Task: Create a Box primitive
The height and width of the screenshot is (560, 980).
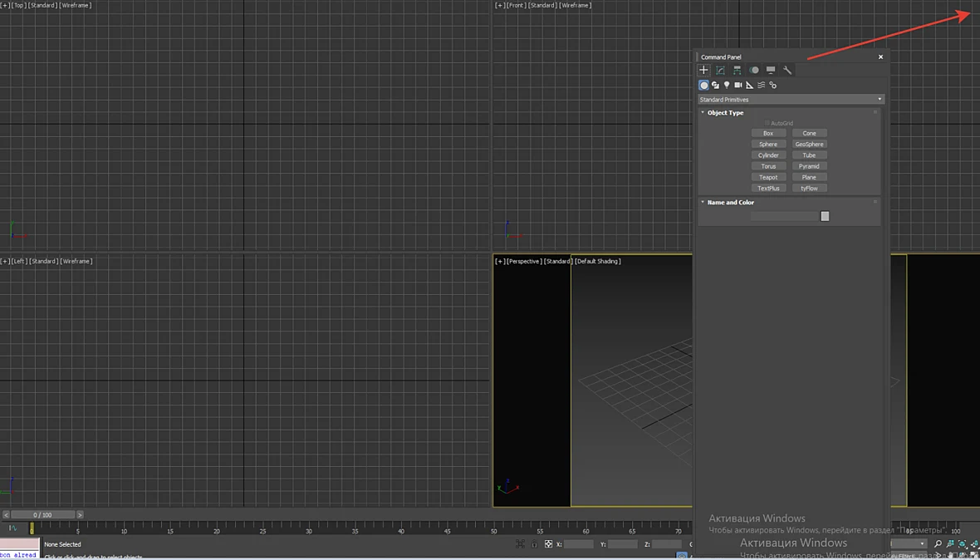Action: point(768,133)
